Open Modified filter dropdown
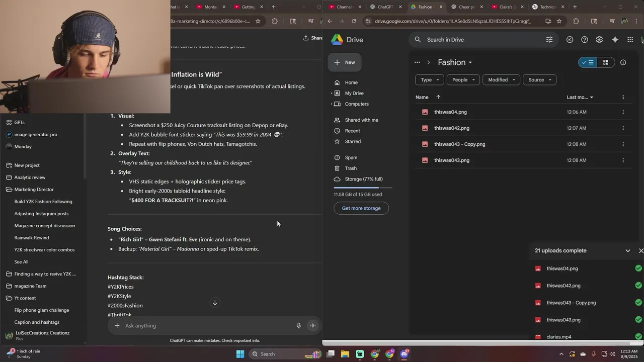Screen dimensions: 644x362 pos(501,80)
